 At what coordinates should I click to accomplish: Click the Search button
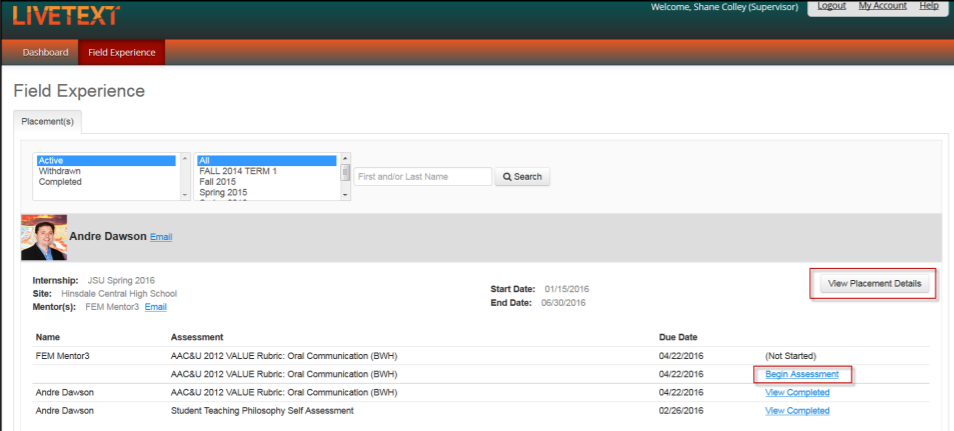[x=522, y=177]
